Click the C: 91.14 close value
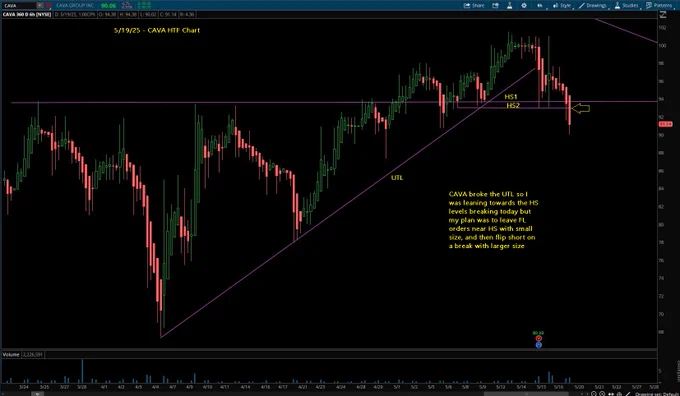 168,14
